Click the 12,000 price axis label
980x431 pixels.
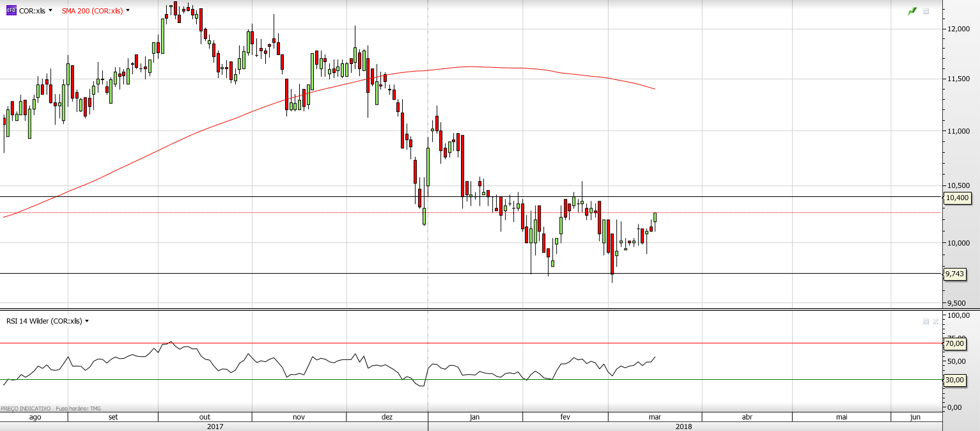[x=960, y=29]
